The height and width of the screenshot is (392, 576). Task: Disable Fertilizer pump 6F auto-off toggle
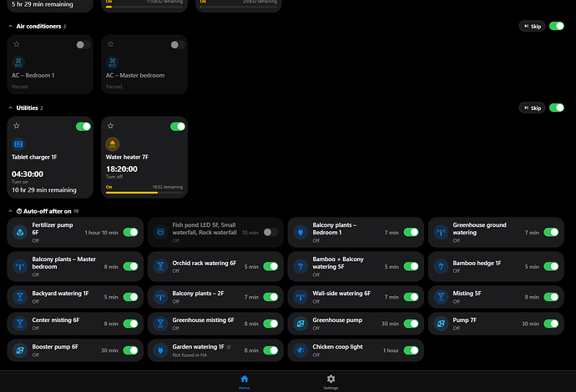pos(130,233)
